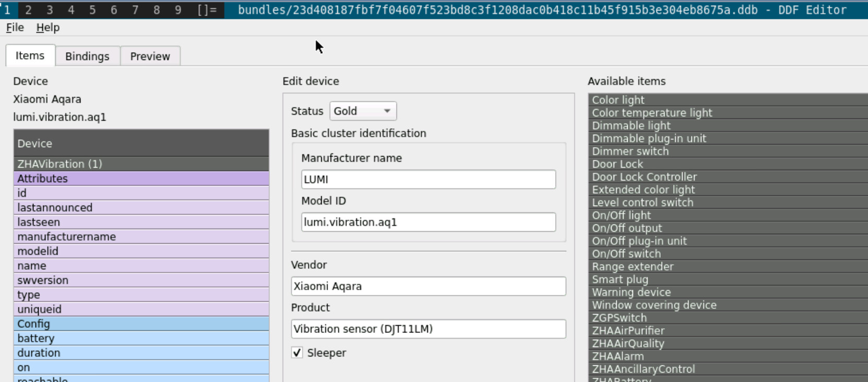
Task: Click the []= layout indicator in the top bar
Action: tap(207, 10)
